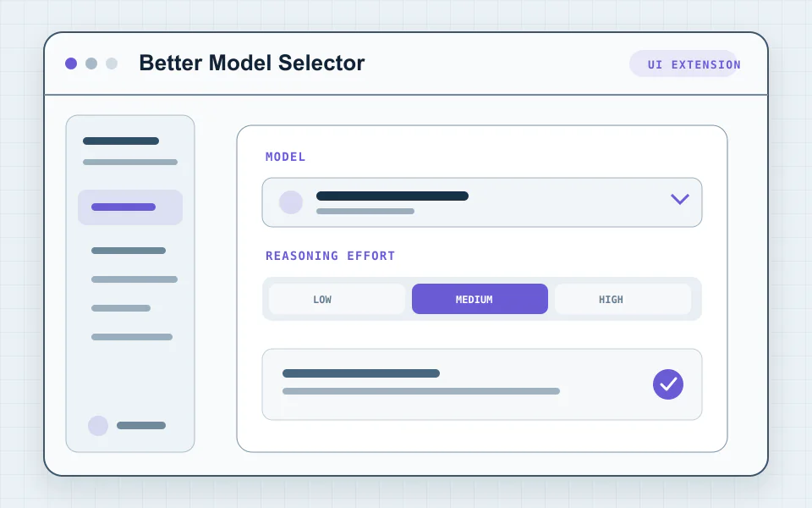Image resolution: width=812 pixels, height=508 pixels.
Task: Open the first sidebar item below highlighted one
Action: click(129, 251)
